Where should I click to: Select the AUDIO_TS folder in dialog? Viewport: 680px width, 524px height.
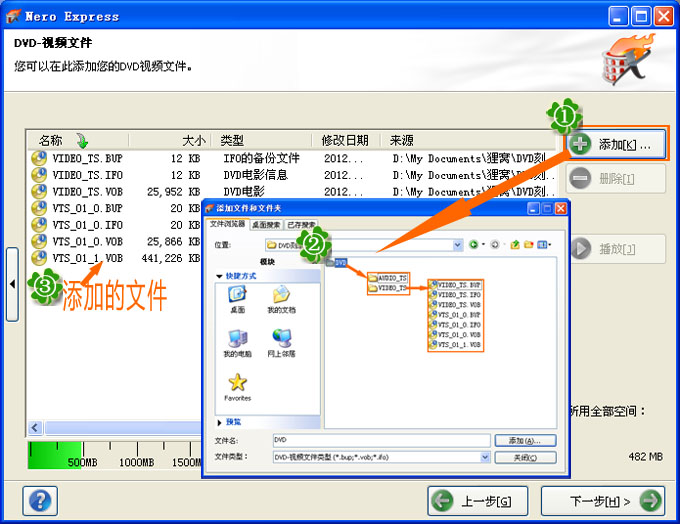pos(388,278)
